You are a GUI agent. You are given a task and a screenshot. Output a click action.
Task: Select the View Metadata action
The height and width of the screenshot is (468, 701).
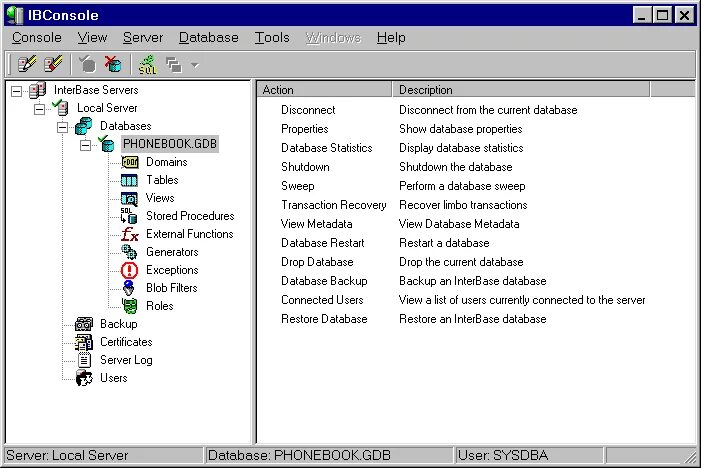(317, 224)
